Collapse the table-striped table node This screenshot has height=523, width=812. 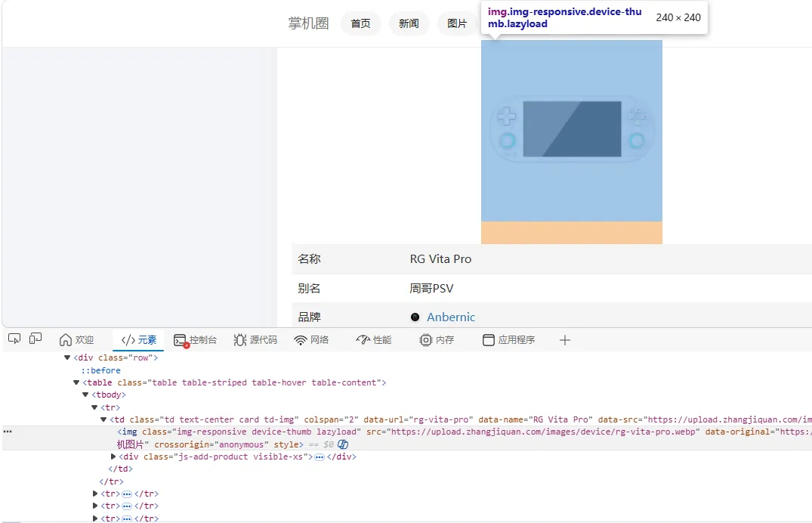pos(76,382)
